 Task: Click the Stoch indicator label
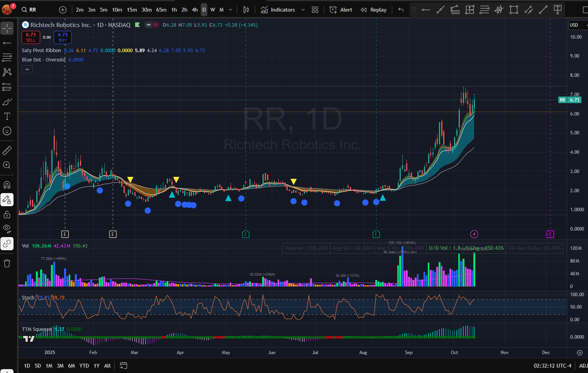point(28,298)
